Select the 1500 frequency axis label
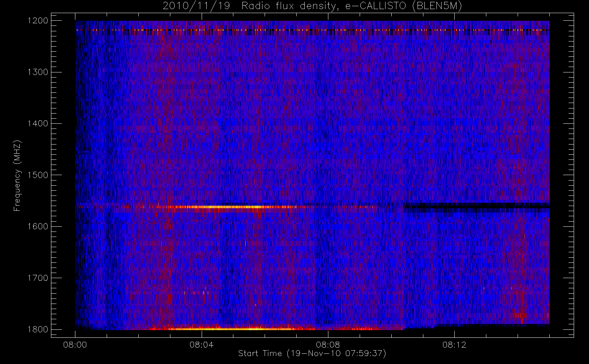589x364 pixels. (x=38, y=175)
